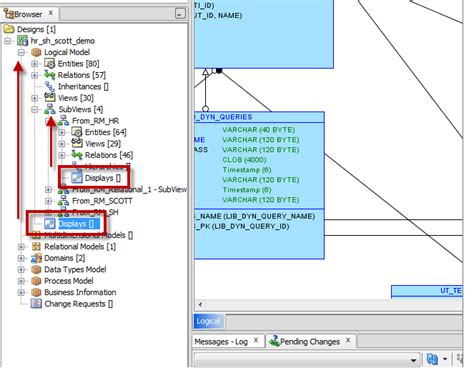Image resolution: width=474 pixels, height=378 pixels.
Task: Click the diagram scroll-left arrow
Action: [200, 304]
